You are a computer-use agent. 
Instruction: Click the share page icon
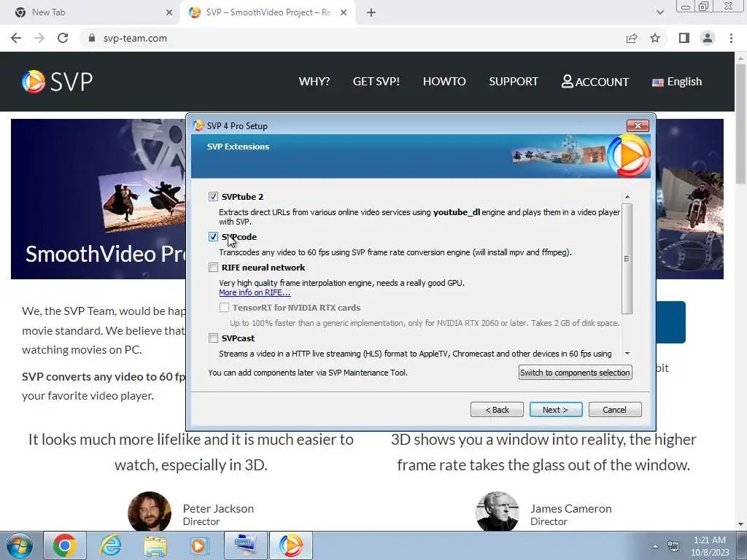(x=632, y=38)
